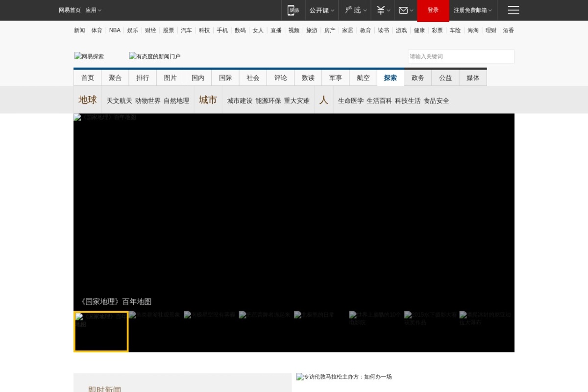Expand the 公开课 dropdown

322,10
